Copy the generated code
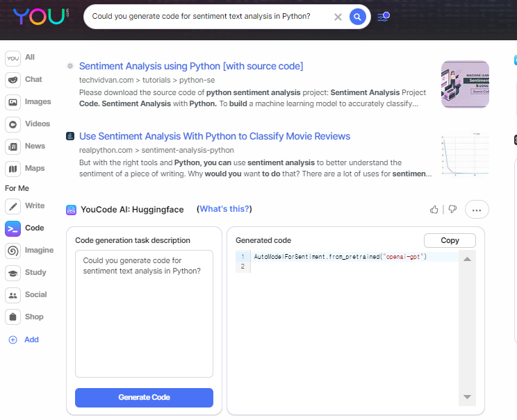The width and height of the screenshot is (517, 420). [x=450, y=240]
